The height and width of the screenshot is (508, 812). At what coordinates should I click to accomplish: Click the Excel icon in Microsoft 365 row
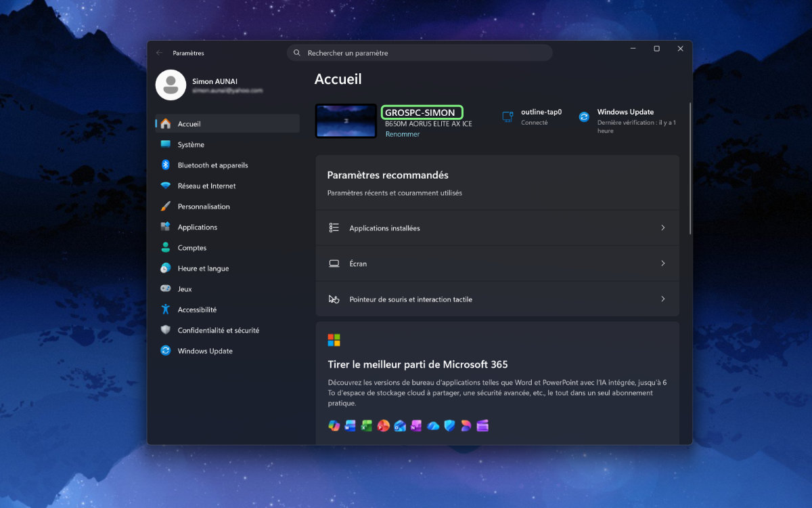click(367, 425)
